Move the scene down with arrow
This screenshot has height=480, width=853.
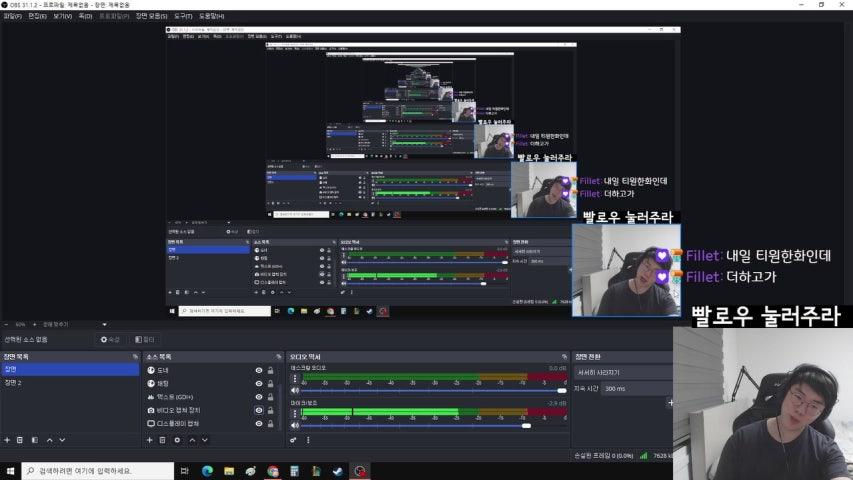62,440
